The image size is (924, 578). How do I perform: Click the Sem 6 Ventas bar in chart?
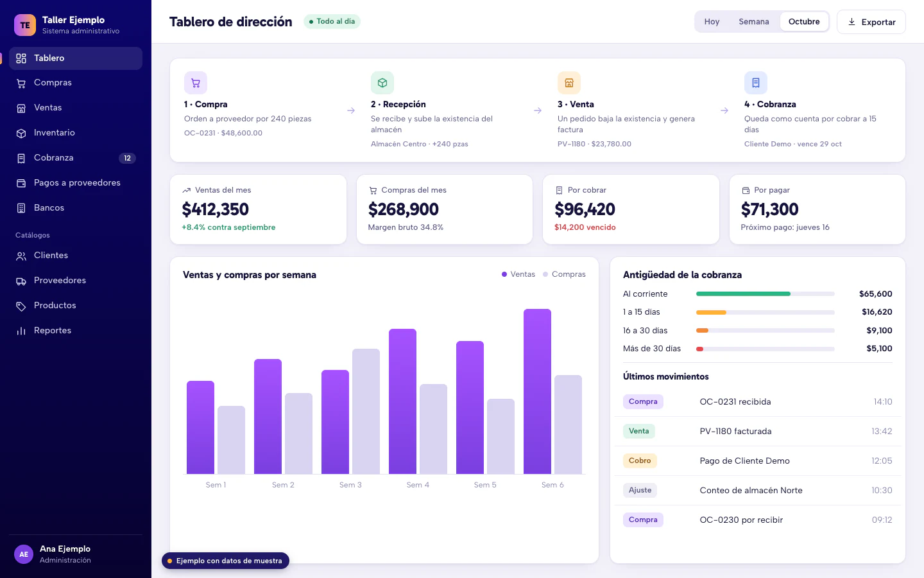pos(537,392)
